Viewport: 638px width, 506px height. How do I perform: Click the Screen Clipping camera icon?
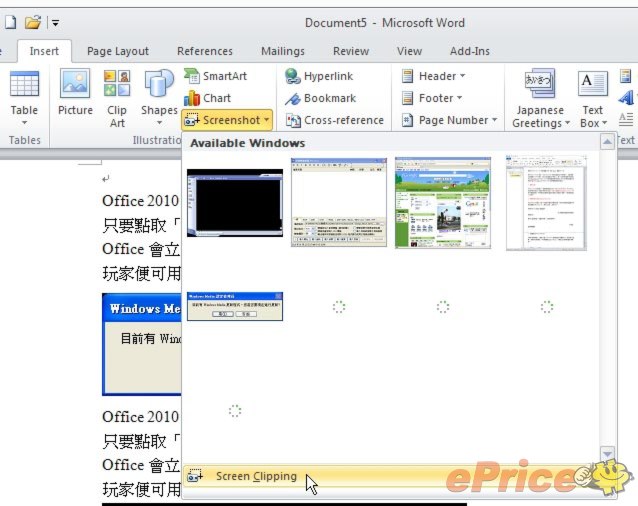click(195, 476)
